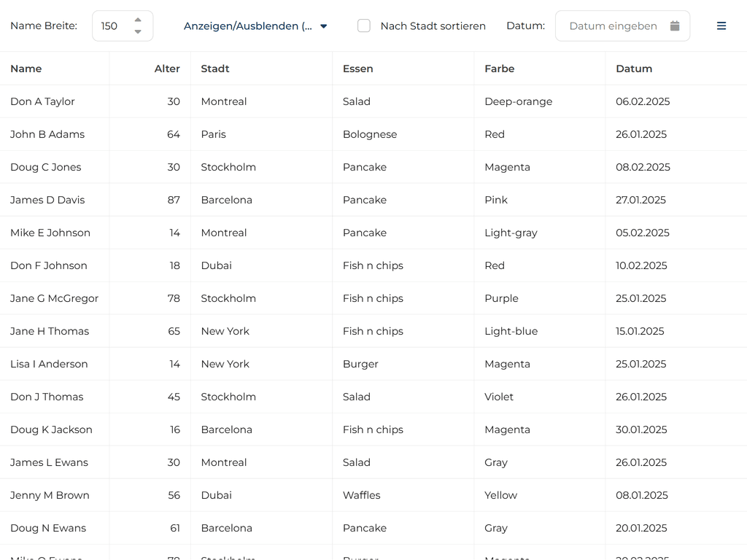Click the Name Breite number field
This screenshot has height=560, width=747.
pos(113,26)
